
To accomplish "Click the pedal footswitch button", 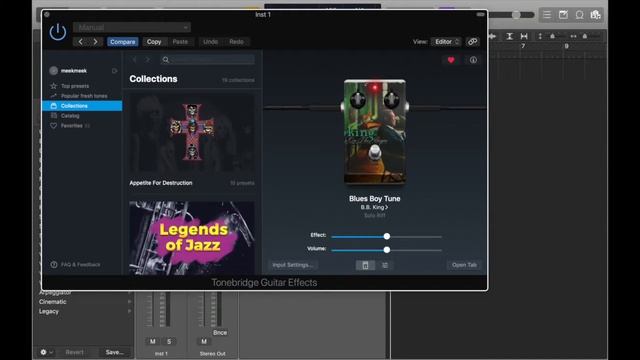I will [375, 153].
